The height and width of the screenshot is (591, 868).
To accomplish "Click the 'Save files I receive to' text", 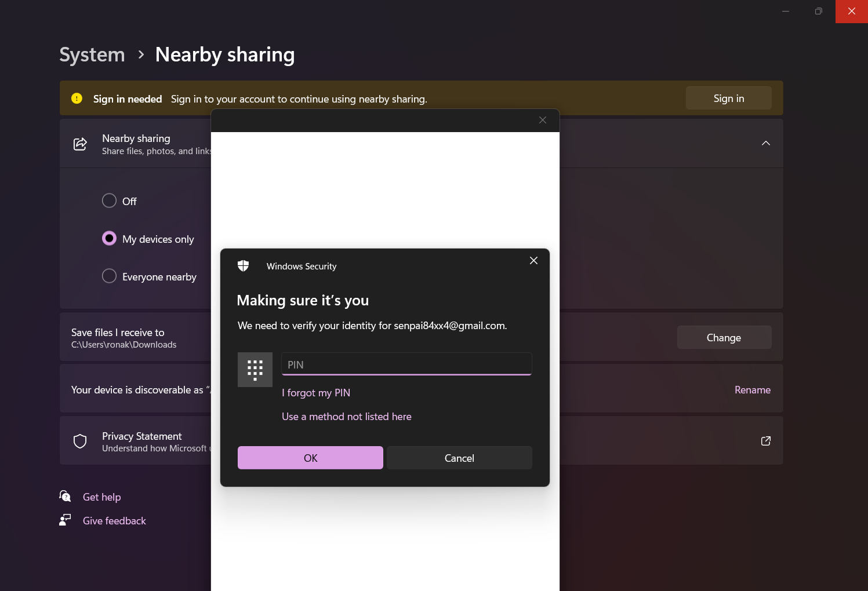I will (118, 333).
